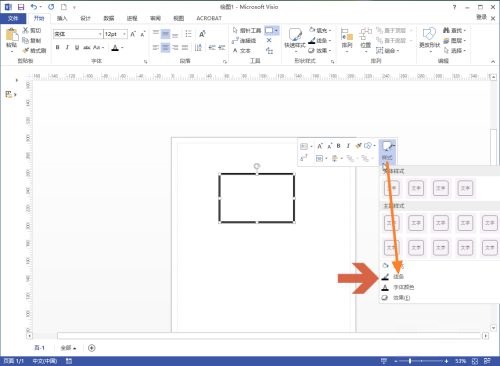The width and height of the screenshot is (500, 366).
Task: Click the Position (位置) button
Action: [366, 39]
